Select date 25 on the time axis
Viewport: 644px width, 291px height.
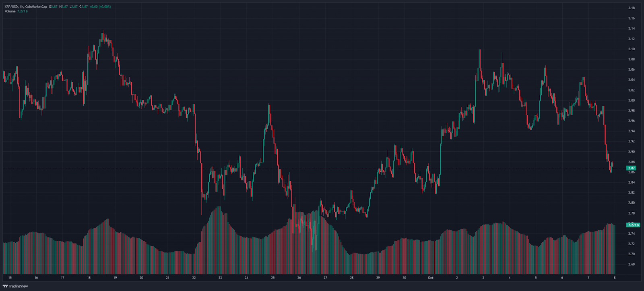click(x=273, y=278)
